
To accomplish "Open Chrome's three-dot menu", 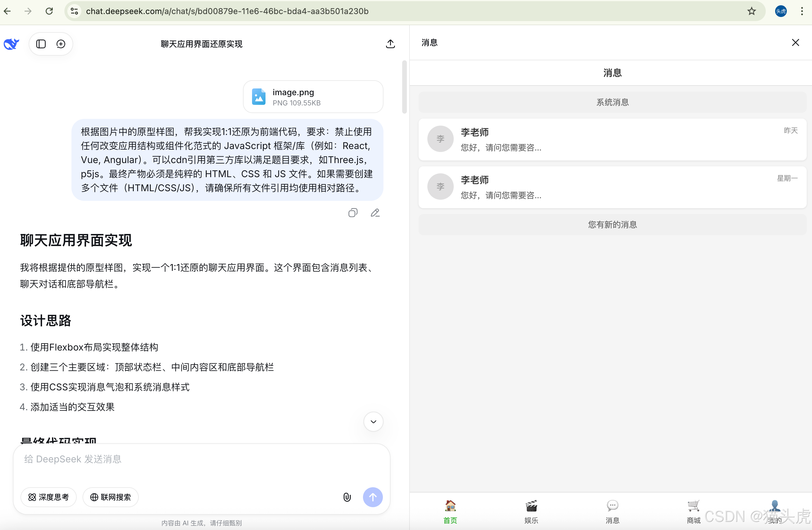I will 801,11.
